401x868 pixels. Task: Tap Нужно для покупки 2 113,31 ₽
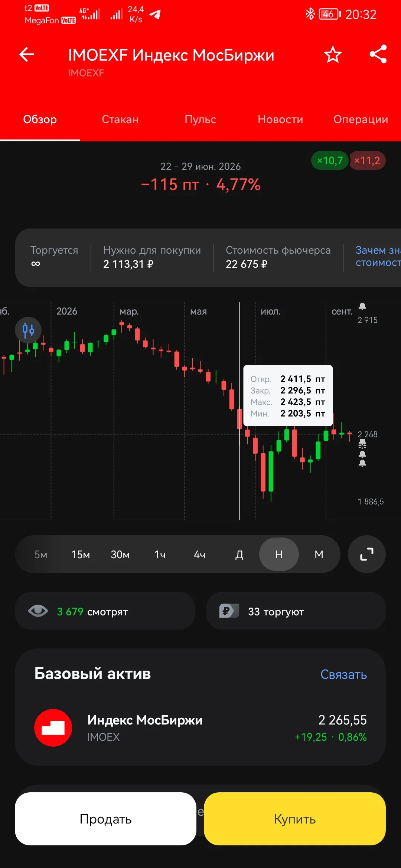click(152, 257)
